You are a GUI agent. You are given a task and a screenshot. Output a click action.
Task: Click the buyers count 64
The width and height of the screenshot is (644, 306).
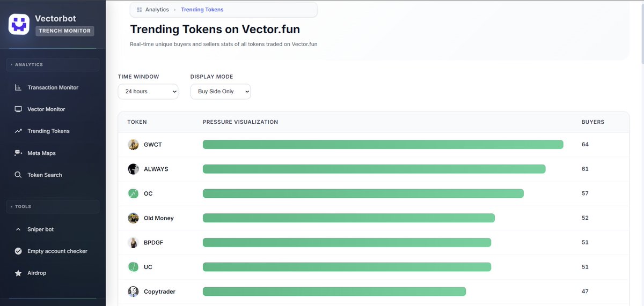coord(585,145)
